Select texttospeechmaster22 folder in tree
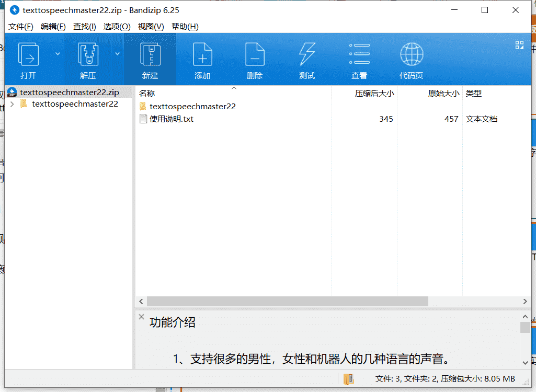536x392 pixels. (75, 104)
